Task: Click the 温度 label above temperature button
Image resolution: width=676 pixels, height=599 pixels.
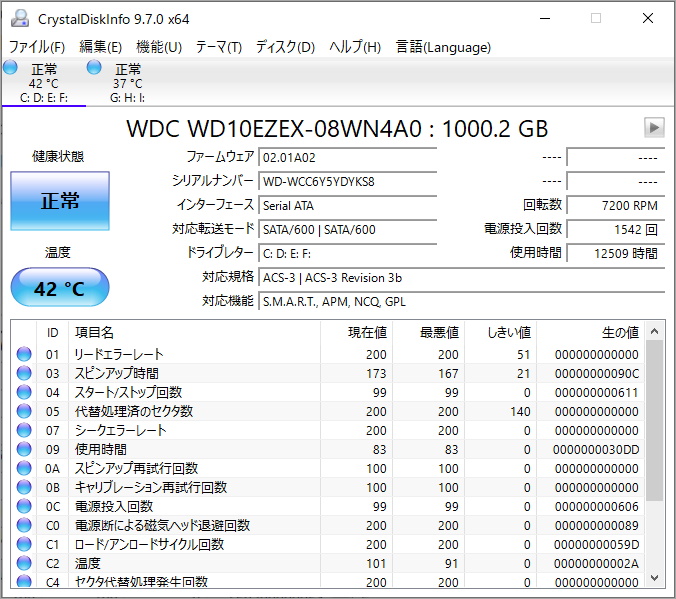Action: pyautogui.click(x=58, y=252)
